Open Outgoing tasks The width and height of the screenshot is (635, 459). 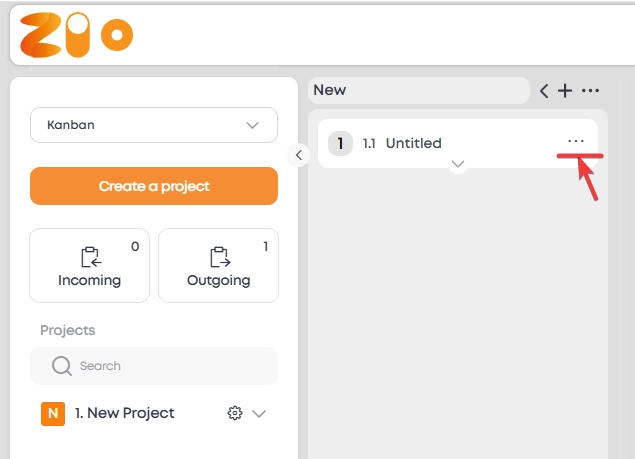pyautogui.click(x=218, y=265)
